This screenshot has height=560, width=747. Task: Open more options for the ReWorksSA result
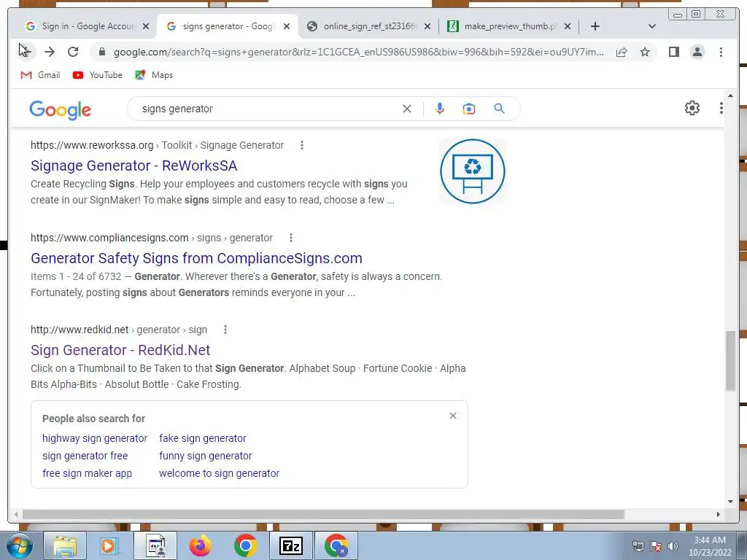coord(301,145)
